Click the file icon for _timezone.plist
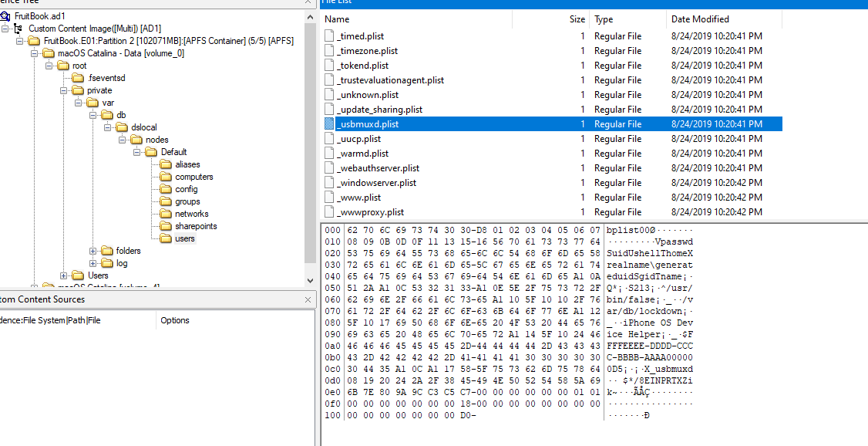 click(x=329, y=51)
